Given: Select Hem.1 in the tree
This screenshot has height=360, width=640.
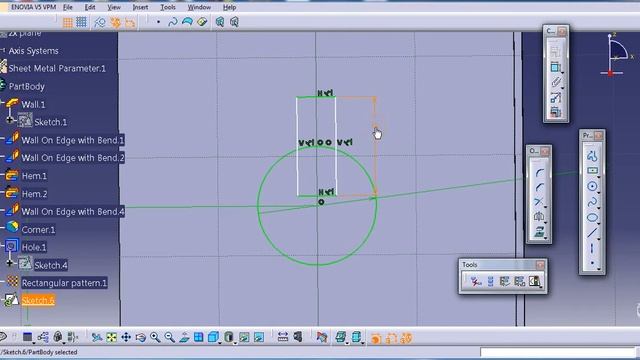Looking at the screenshot, I should click(x=34, y=176).
